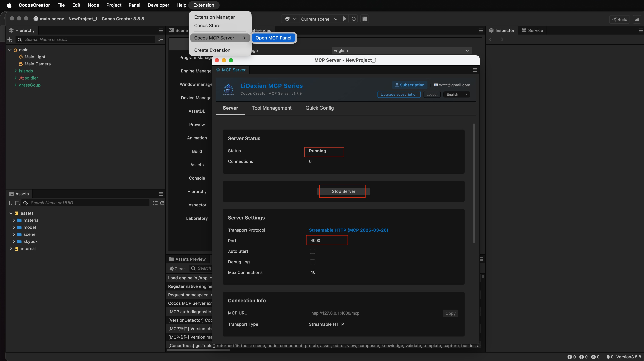Enable the Debug Log checkbox
Viewport: 644px width, 361px height.
tap(312, 262)
